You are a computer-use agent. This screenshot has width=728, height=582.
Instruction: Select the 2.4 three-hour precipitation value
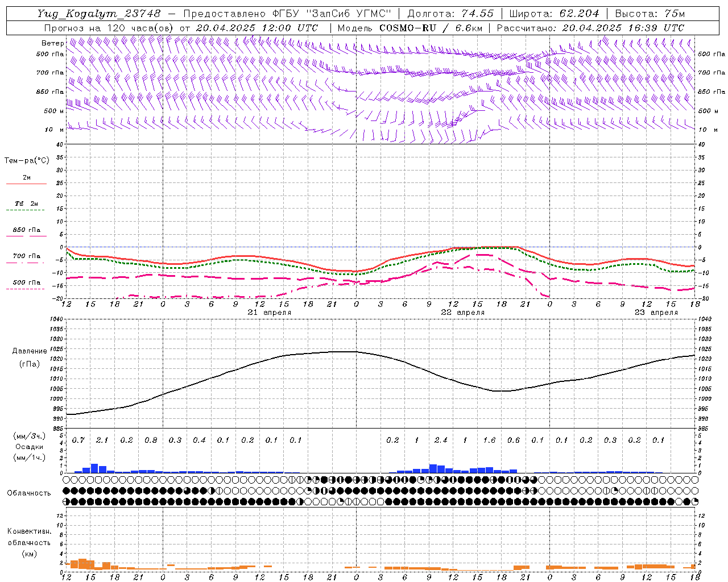(x=441, y=440)
